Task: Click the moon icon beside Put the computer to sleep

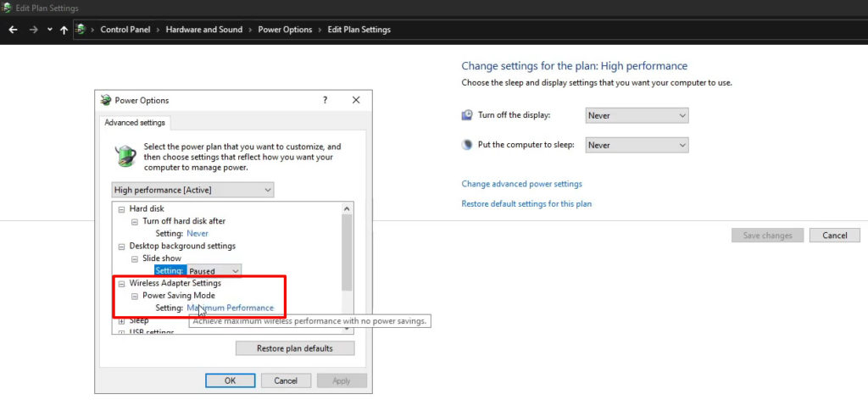Action: coord(467,145)
